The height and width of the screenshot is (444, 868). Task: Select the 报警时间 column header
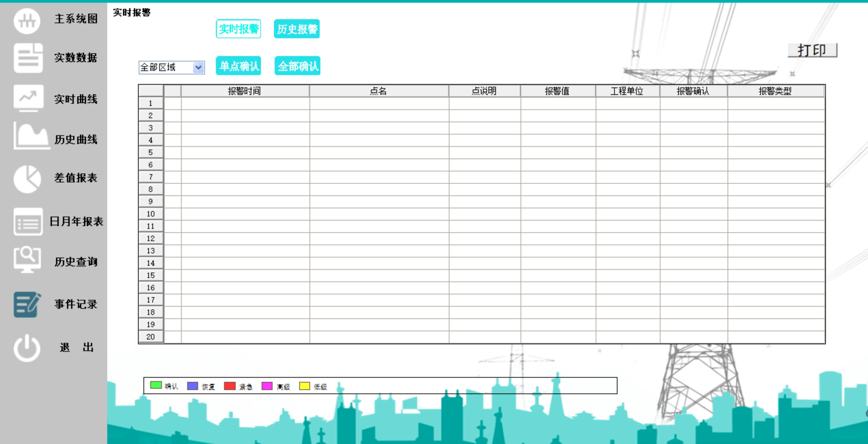pyautogui.click(x=245, y=91)
